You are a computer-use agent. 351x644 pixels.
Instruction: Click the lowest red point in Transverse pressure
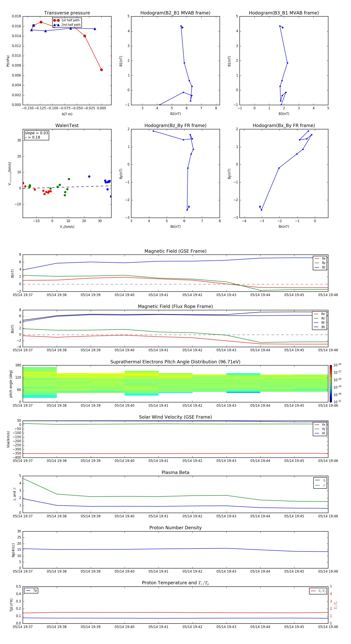click(101, 70)
